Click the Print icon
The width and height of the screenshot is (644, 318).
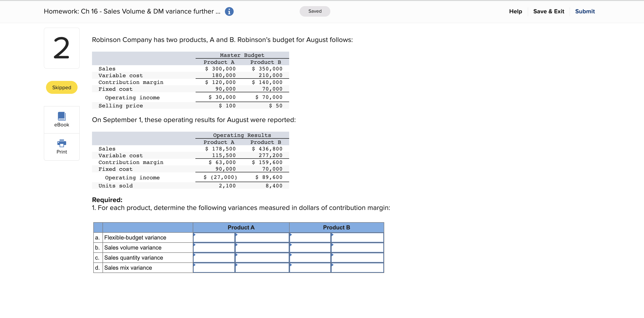[61, 147]
